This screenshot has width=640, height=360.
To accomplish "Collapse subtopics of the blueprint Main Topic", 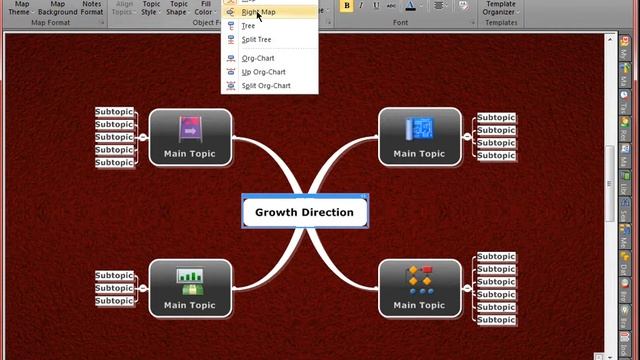I will [467, 137].
